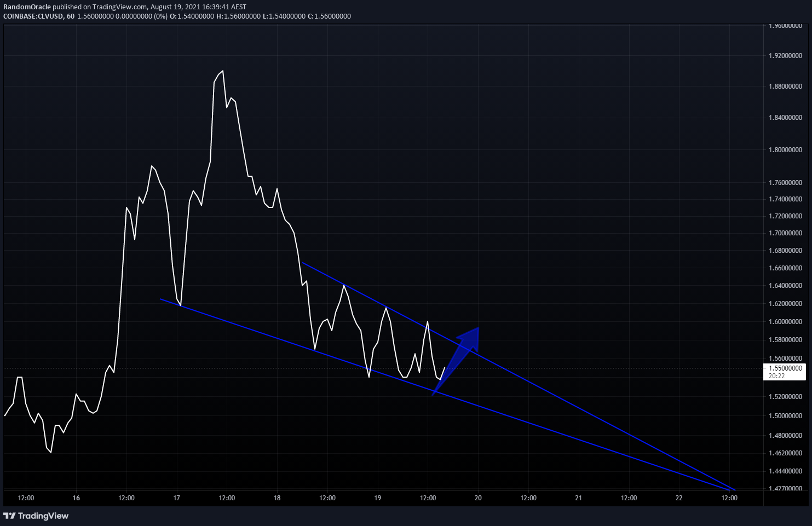Click the date label 19 on time axis
The image size is (812, 526).
(378, 498)
